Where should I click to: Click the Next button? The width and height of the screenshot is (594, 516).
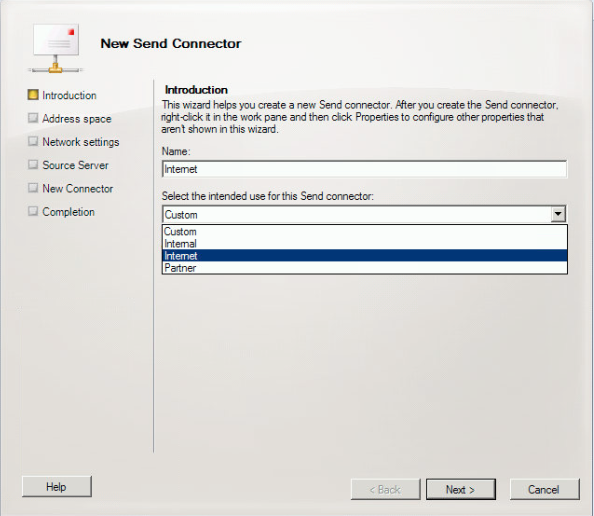[x=461, y=489]
